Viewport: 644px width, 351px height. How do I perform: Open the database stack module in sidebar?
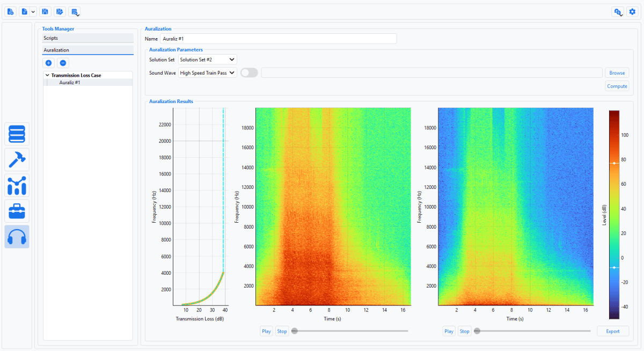pyautogui.click(x=17, y=134)
